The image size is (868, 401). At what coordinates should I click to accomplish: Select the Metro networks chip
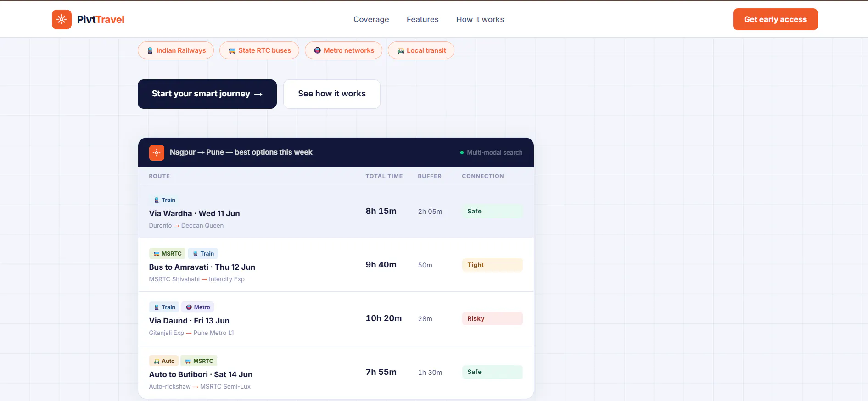[343, 50]
